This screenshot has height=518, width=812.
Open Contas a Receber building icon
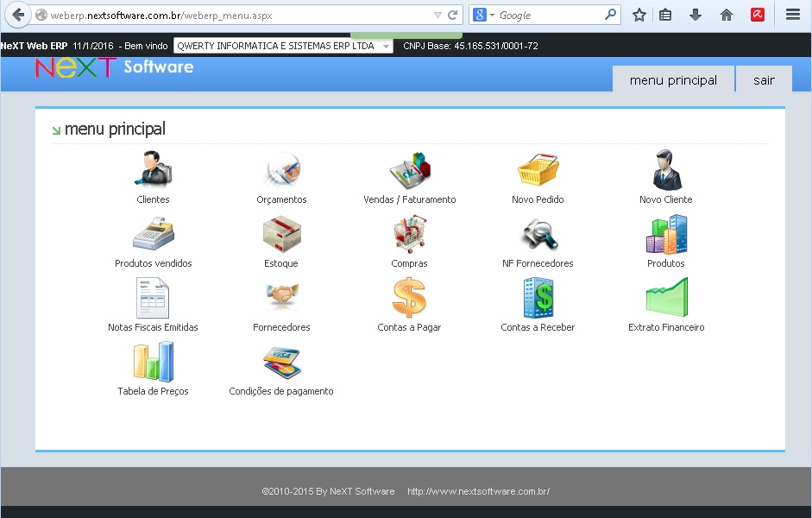tap(538, 297)
